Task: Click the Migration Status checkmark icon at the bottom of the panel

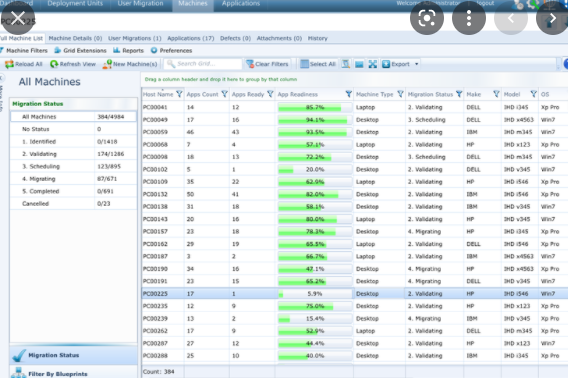Action: (18, 356)
